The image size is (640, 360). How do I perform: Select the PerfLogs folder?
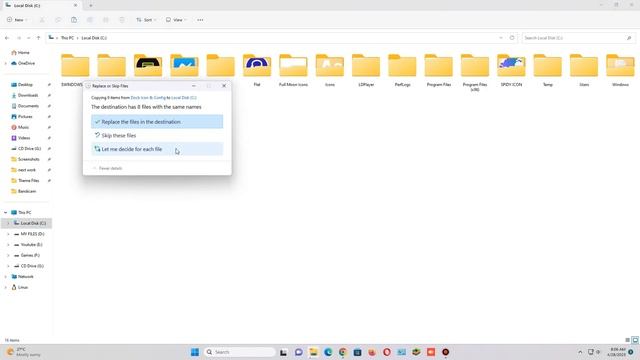[x=402, y=69]
